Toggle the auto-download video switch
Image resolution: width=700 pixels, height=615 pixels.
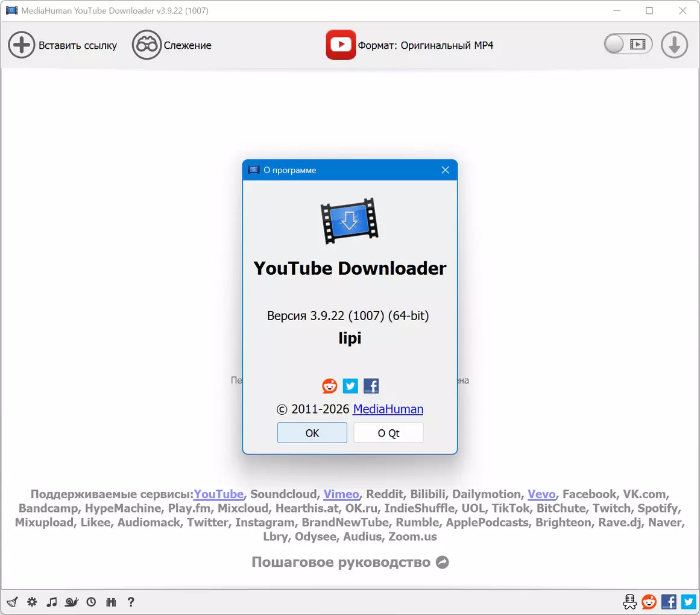click(628, 44)
